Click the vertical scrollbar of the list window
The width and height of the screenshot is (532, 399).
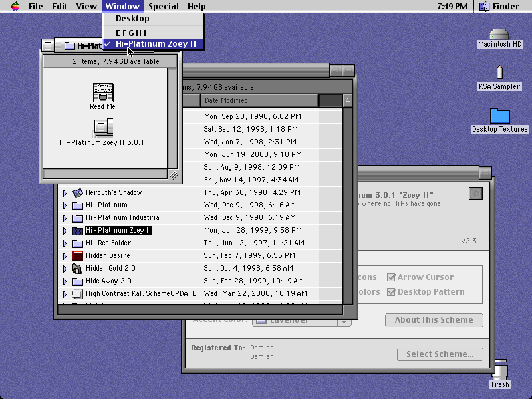point(347,205)
